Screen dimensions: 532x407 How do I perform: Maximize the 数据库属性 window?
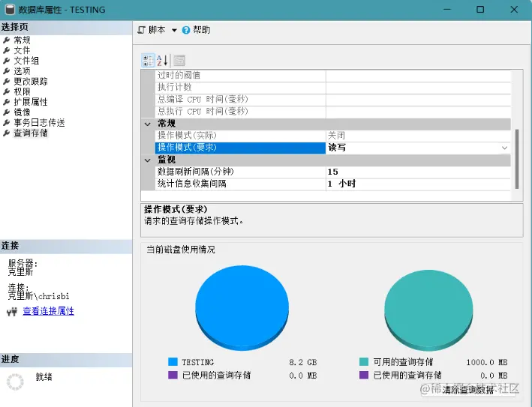480,10
